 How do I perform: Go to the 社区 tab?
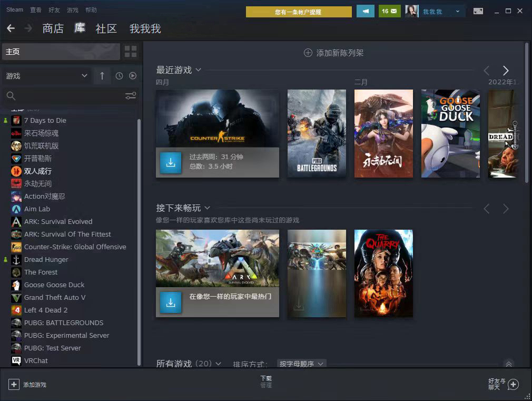pos(106,28)
